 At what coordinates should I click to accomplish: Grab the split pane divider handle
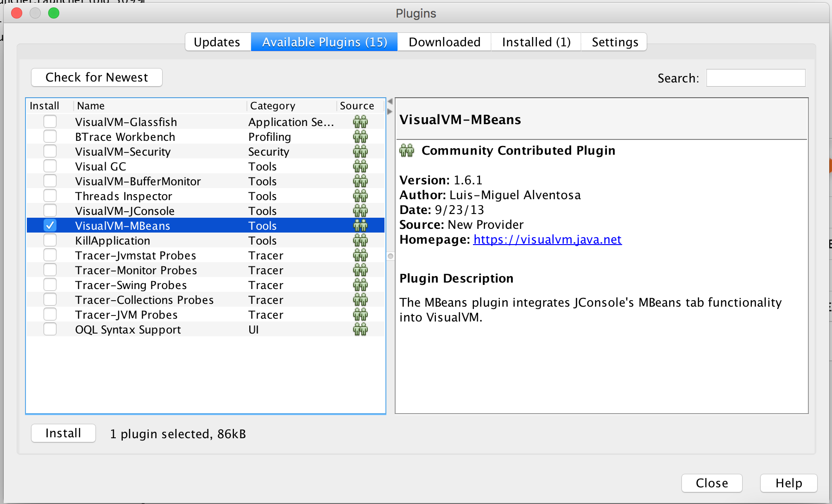point(391,256)
